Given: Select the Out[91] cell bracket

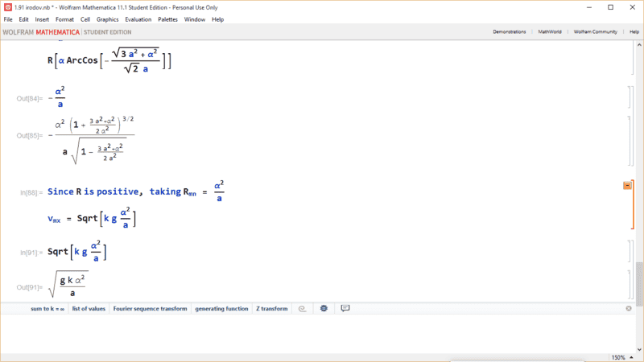Looking at the screenshot, I should coord(629,283).
